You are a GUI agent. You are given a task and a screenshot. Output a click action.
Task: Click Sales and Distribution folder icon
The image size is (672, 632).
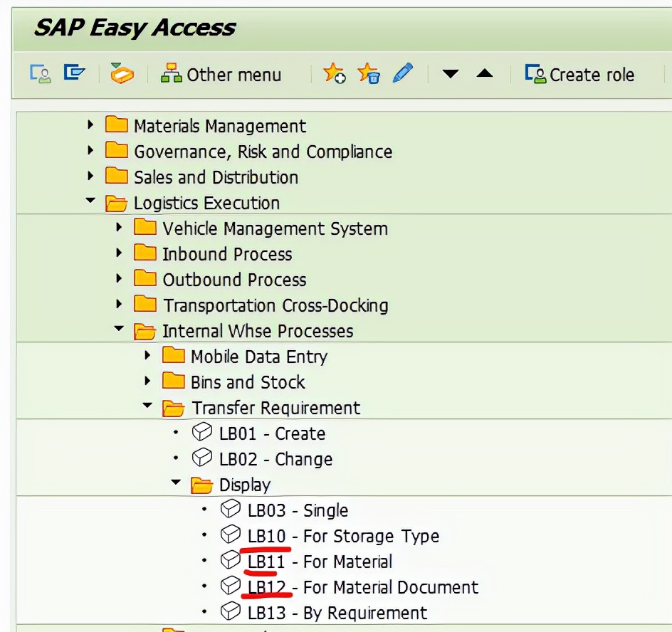pos(116,176)
